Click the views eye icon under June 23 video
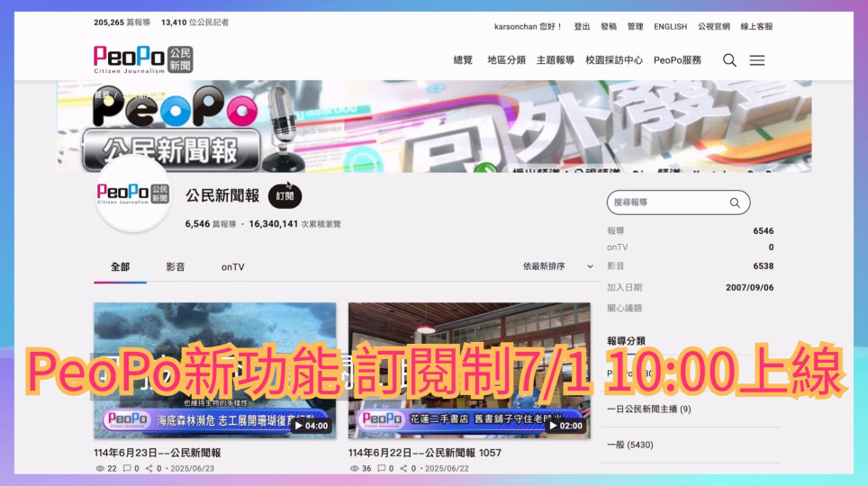868x486 pixels. (99, 468)
